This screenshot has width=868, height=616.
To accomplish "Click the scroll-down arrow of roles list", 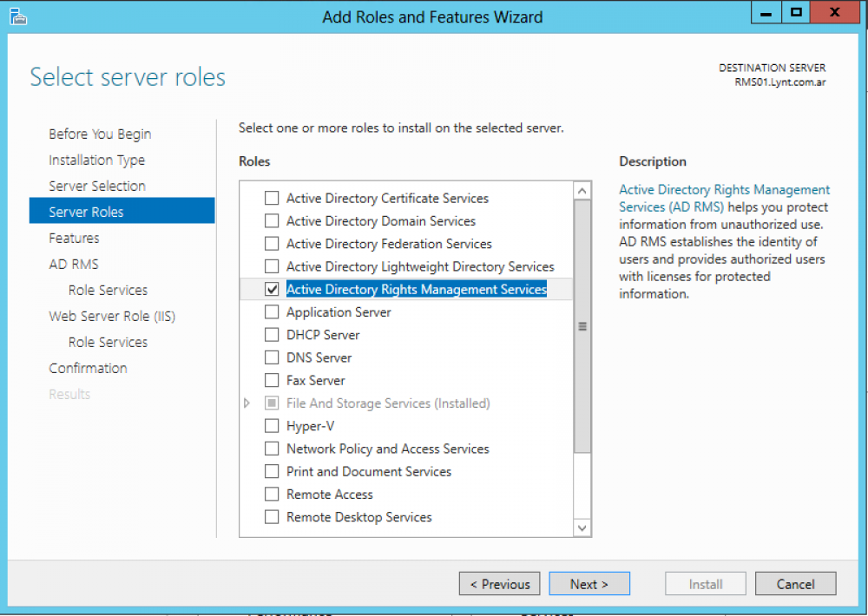I will tap(582, 528).
